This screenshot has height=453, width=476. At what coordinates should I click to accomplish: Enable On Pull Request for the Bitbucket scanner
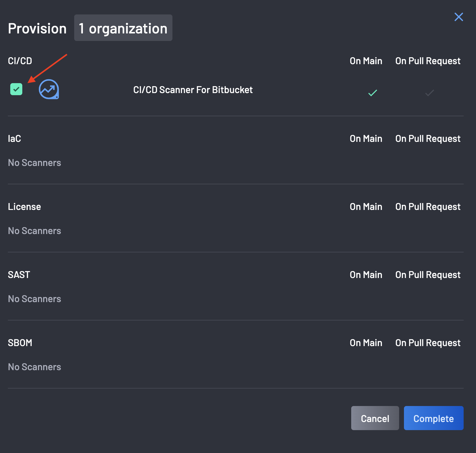coord(429,93)
